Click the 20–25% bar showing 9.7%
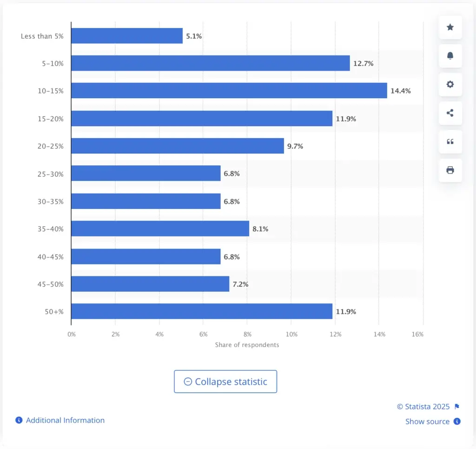Screen dimensions: 476x449 tap(177, 146)
